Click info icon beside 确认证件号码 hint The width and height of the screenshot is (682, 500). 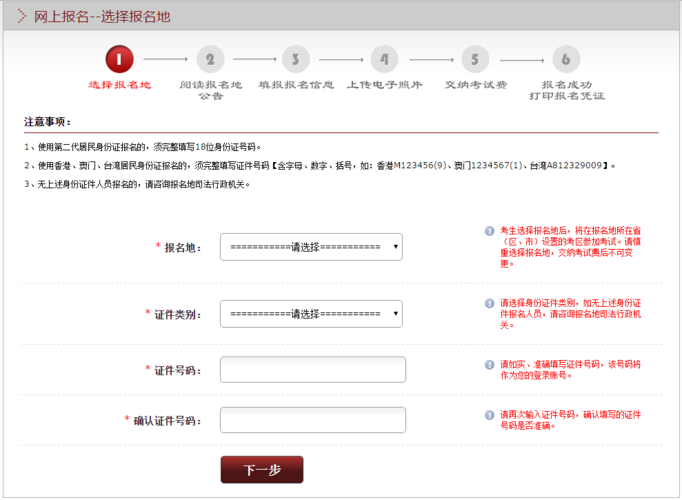click(489, 415)
